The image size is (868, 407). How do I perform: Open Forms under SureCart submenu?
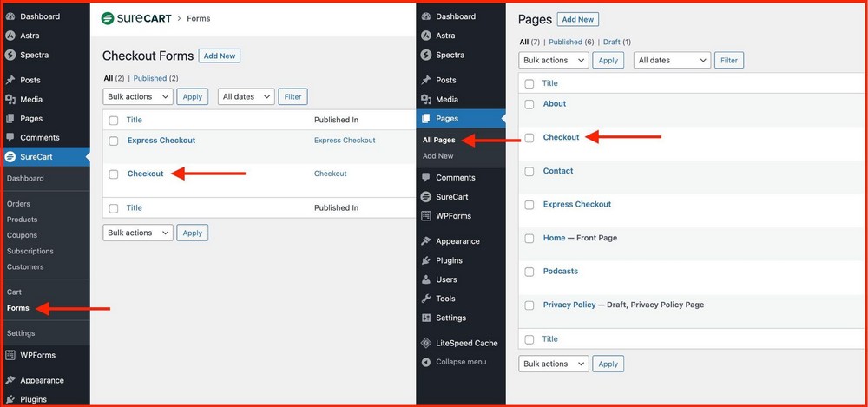pos(17,308)
